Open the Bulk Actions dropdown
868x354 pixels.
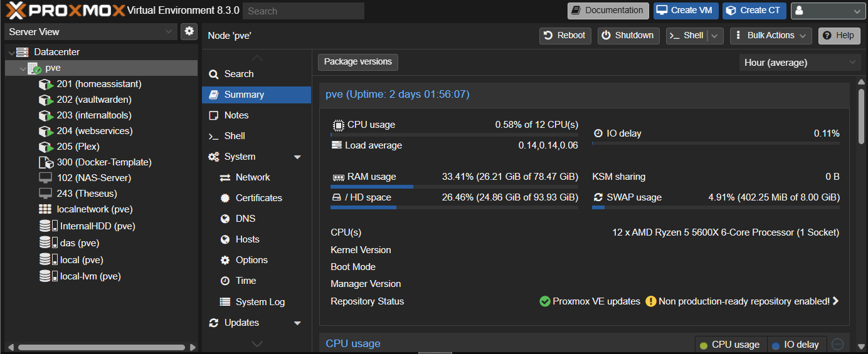771,36
